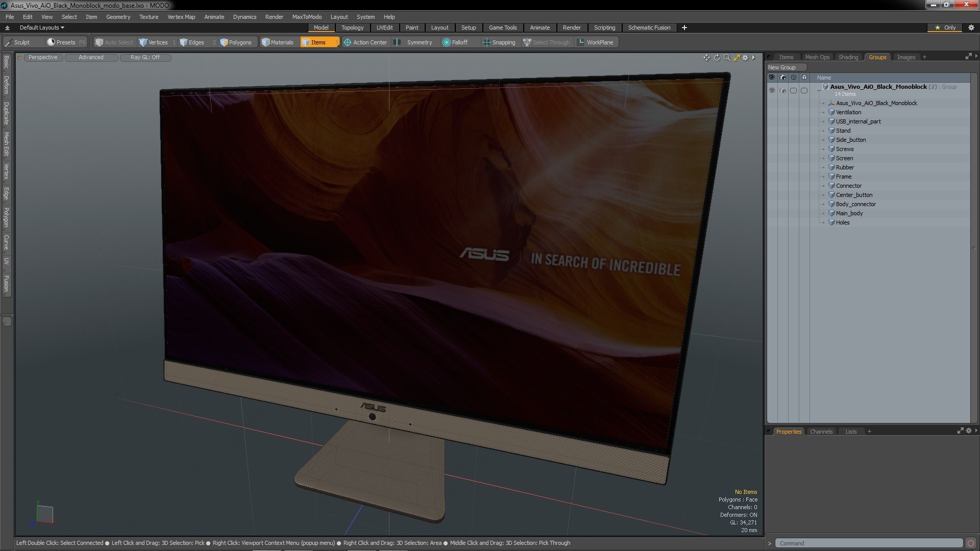The image size is (980, 551).
Task: Activate the Sculpt tool
Action: point(18,42)
